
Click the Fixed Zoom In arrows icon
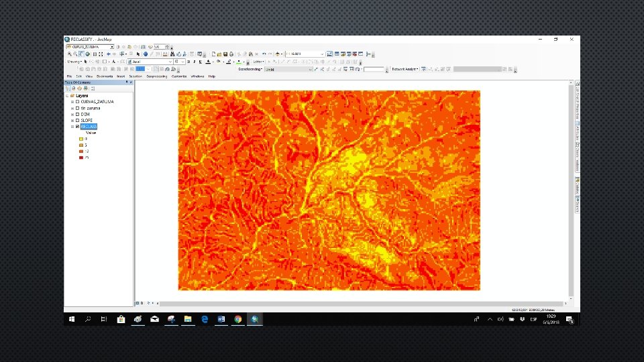95,54
